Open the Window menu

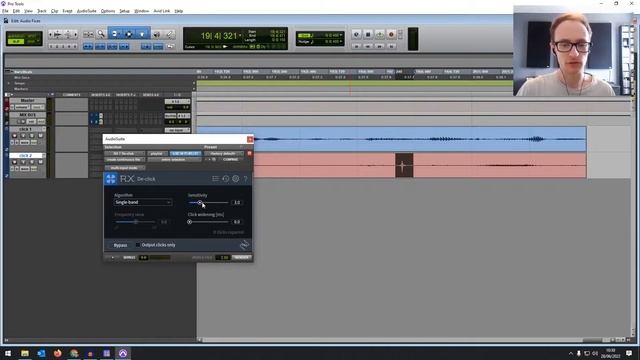pos(142,11)
